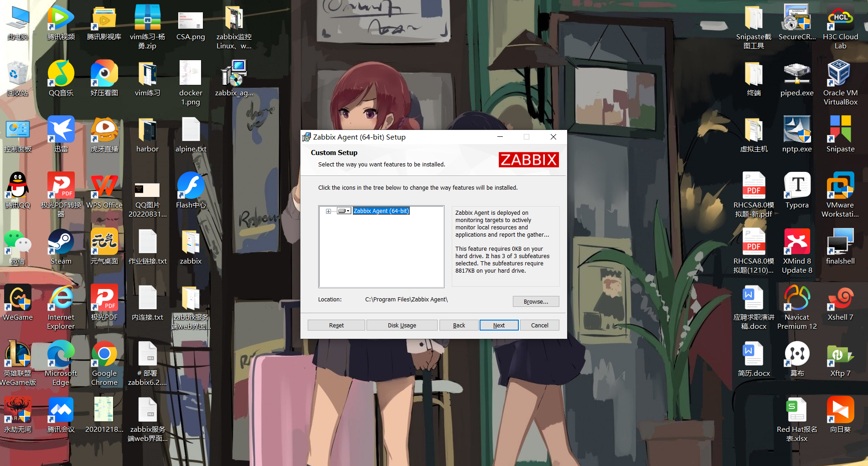Viewport: 868px width, 466px height.
Task: Cancel the Zabbix Agent setup
Action: 539,325
